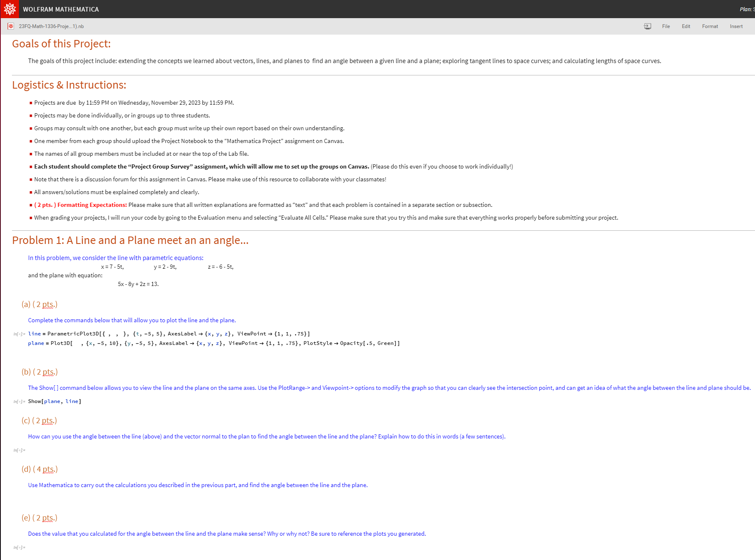Open the File menu
This screenshot has height=560, width=755.
click(666, 26)
